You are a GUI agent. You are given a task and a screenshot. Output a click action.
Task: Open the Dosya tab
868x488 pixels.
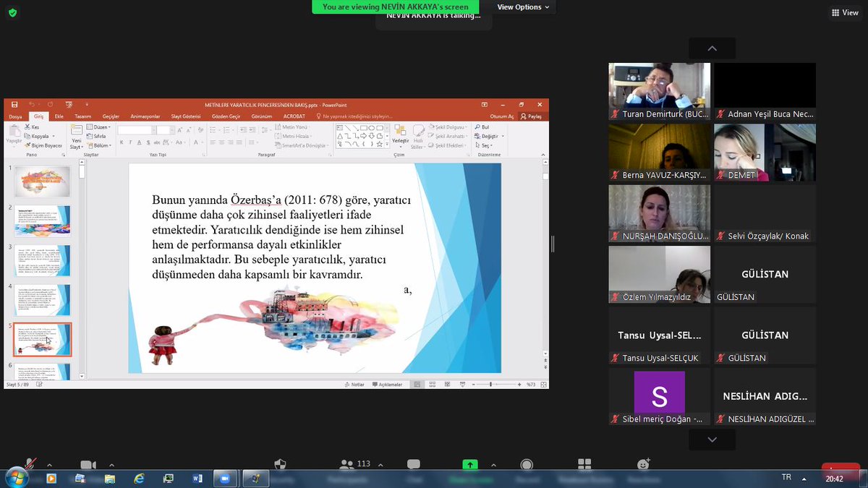coord(16,116)
